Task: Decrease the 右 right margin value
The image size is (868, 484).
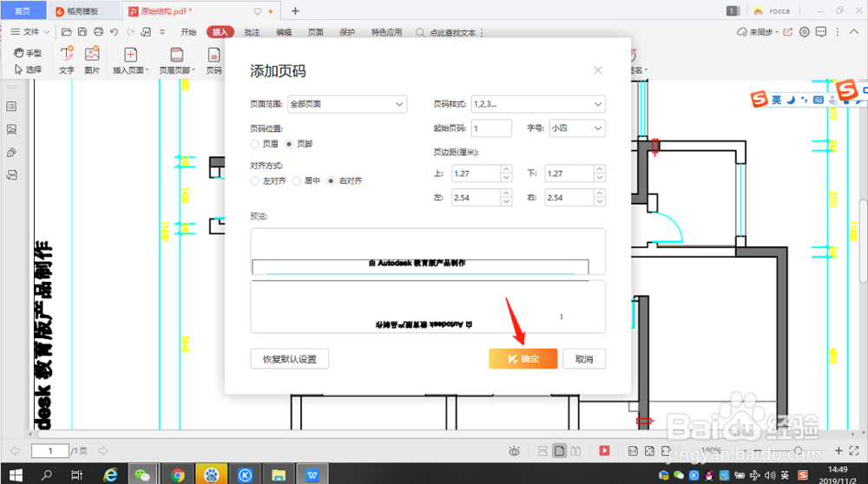Action: 600,202
